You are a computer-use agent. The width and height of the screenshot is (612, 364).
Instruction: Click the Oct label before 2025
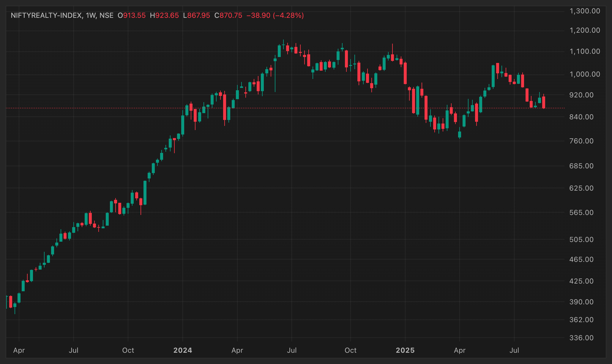351,350
